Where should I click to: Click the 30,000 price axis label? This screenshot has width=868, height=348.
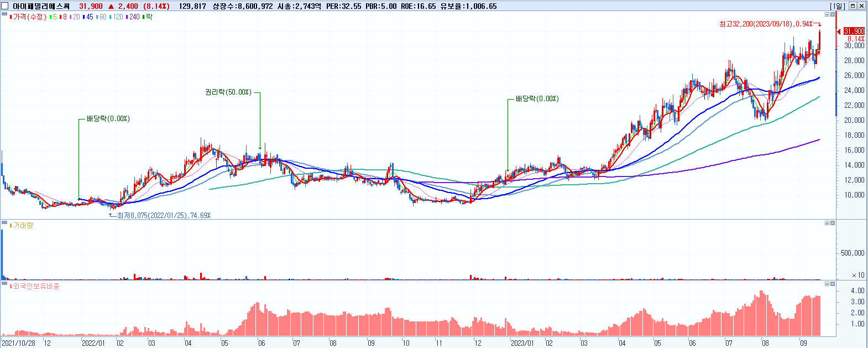pyautogui.click(x=854, y=45)
